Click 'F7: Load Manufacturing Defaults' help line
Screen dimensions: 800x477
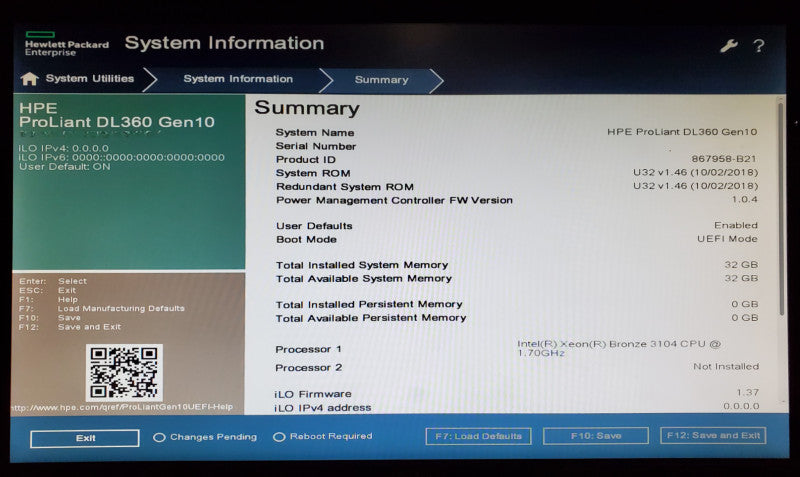[102, 308]
